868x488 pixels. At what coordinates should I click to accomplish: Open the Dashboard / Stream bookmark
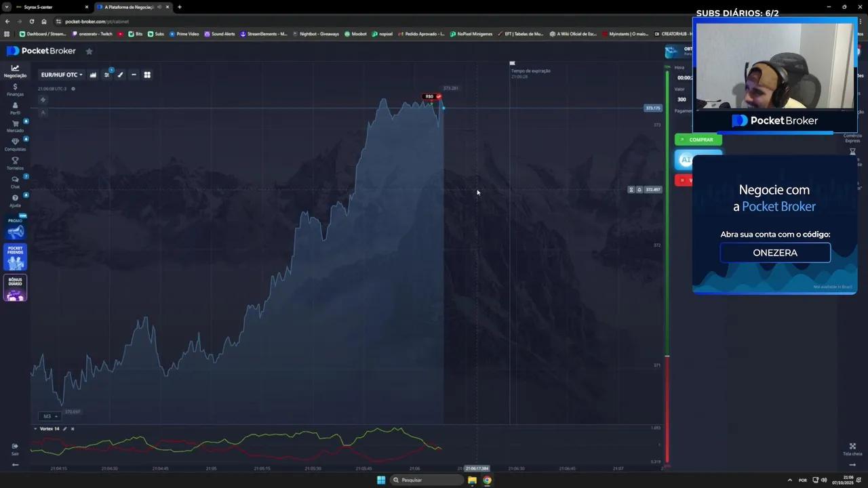43,34
